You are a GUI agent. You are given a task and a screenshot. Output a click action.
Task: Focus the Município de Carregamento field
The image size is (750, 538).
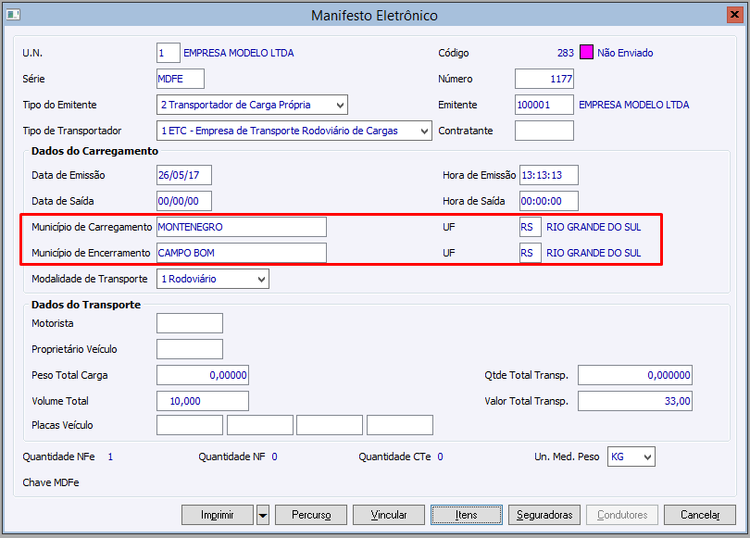pyautogui.click(x=241, y=227)
